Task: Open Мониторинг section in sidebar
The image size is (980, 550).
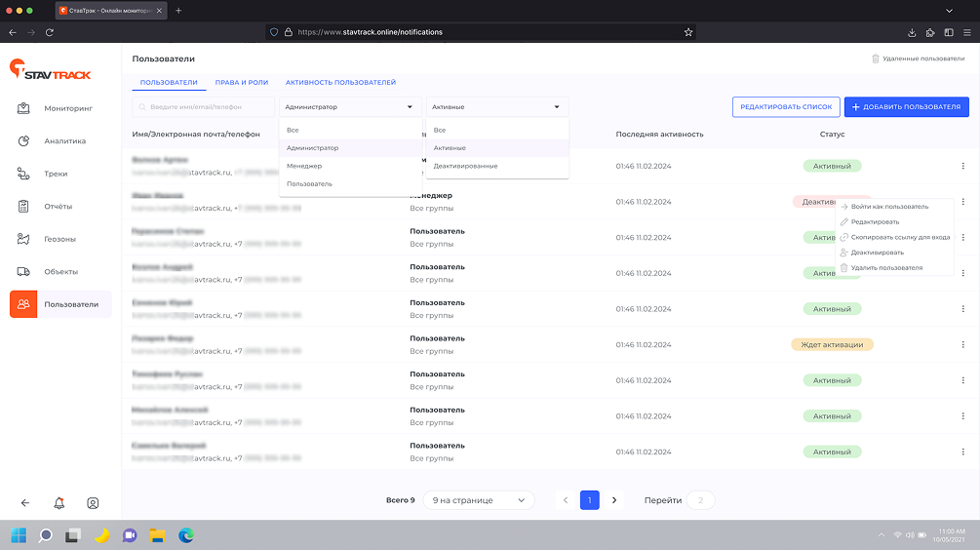Action: pos(60,108)
